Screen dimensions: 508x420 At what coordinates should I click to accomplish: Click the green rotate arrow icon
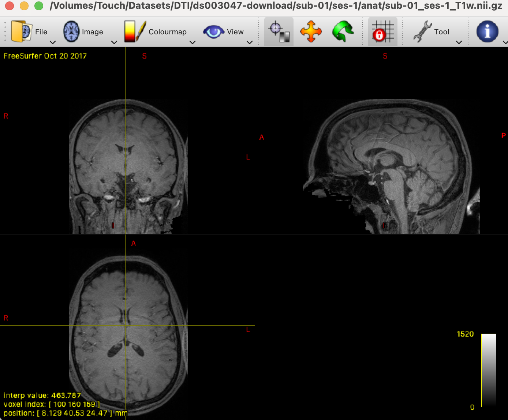(343, 31)
